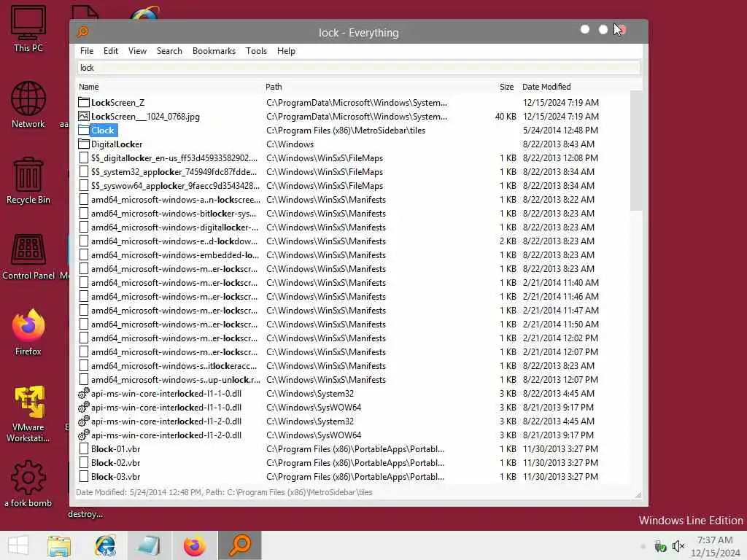Open the Help menu
This screenshot has height=560, width=747.
(286, 51)
